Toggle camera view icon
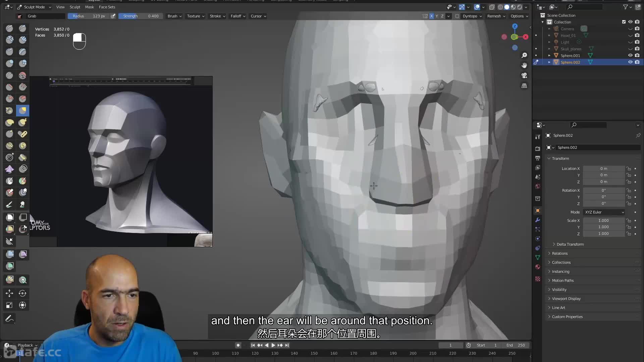 coord(524,75)
